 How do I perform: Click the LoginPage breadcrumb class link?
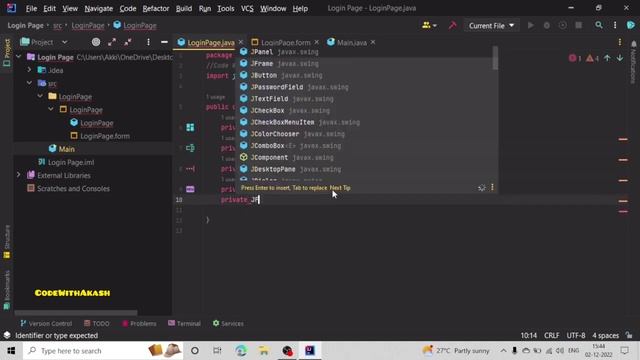click(x=140, y=25)
